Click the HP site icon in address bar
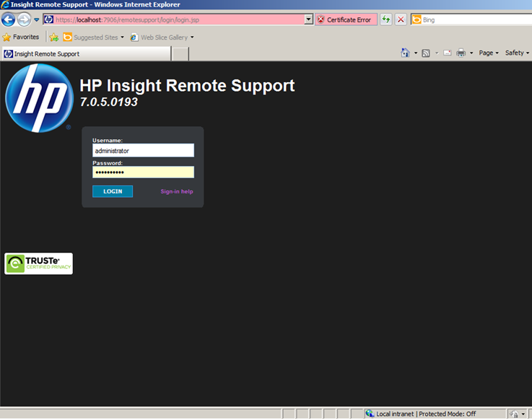 coord(49,19)
